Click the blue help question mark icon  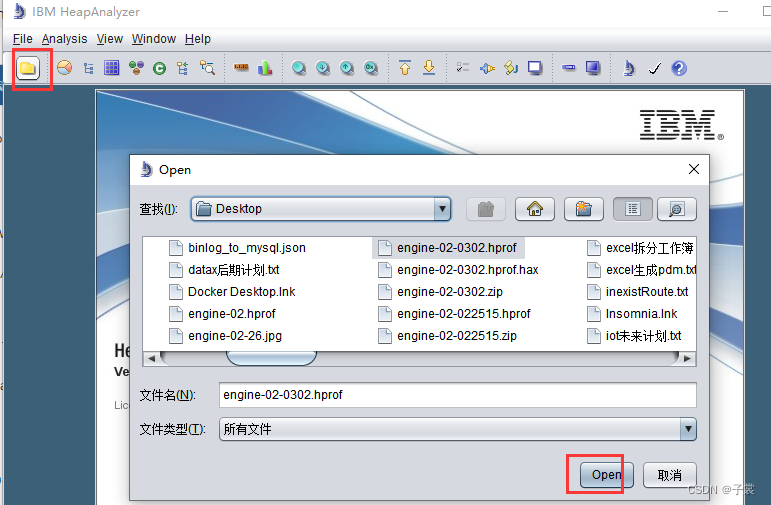(x=679, y=68)
